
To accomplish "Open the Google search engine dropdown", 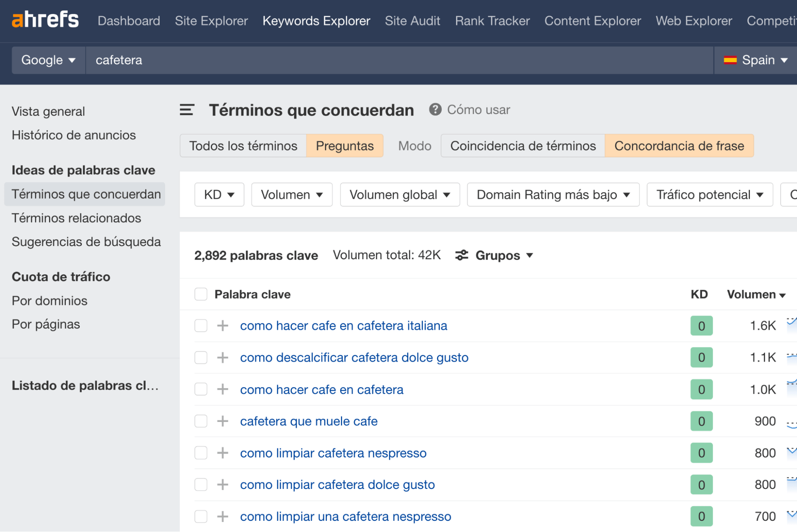I will (x=48, y=60).
